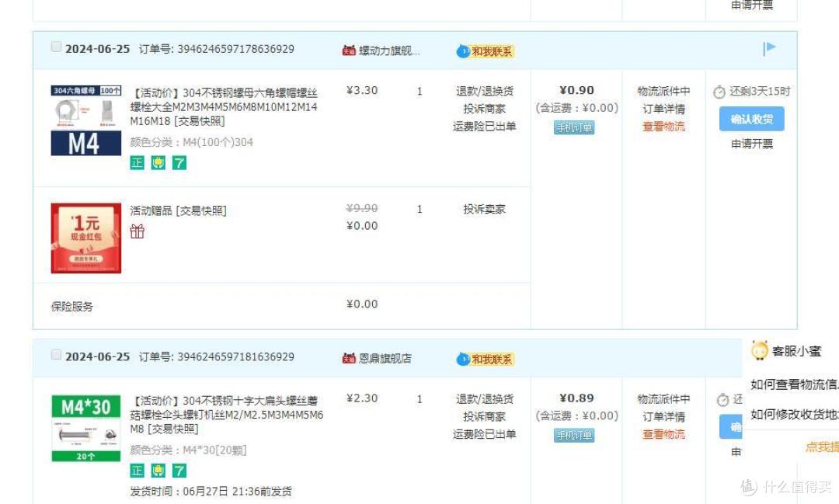The width and height of the screenshot is (839, 504).
Task: Open 订单详情 for the ¥0.90 order
Action: tap(663, 109)
